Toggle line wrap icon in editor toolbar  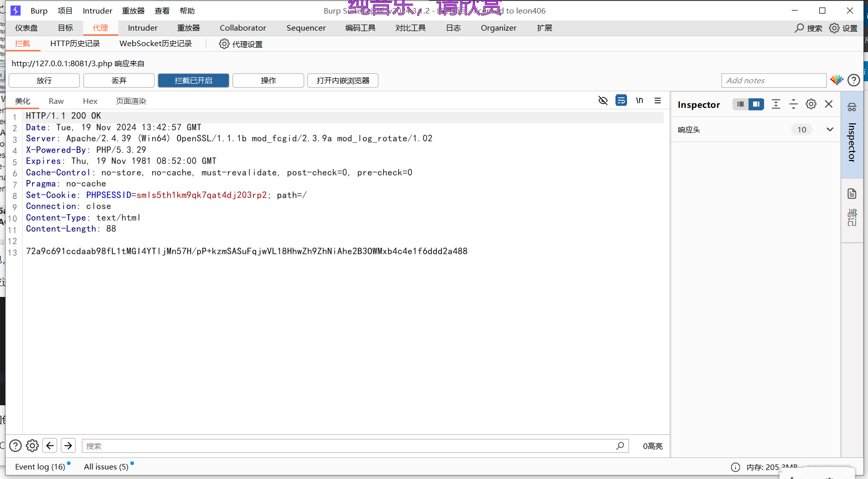(x=621, y=100)
